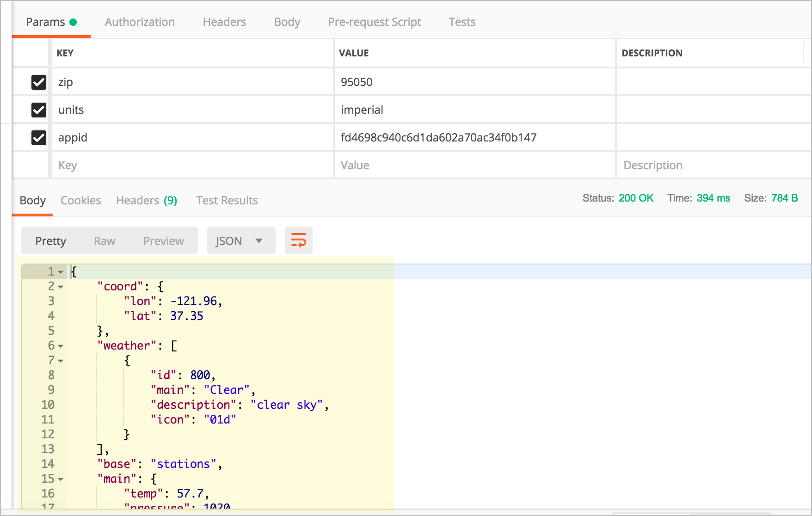The height and width of the screenshot is (516, 812).
Task: Select the zip key cell
Action: click(x=192, y=82)
